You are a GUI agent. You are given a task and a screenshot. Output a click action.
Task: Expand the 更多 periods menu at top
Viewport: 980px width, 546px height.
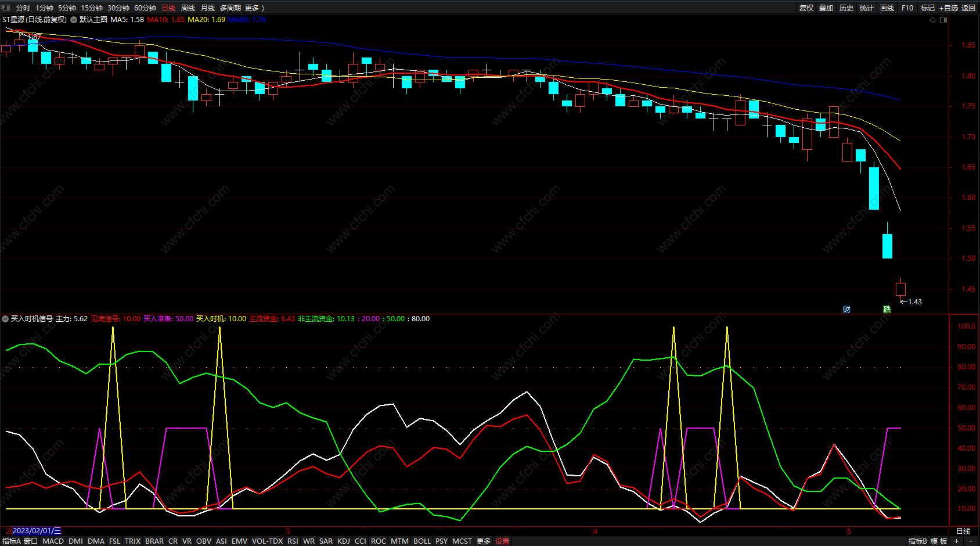(x=254, y=8)
